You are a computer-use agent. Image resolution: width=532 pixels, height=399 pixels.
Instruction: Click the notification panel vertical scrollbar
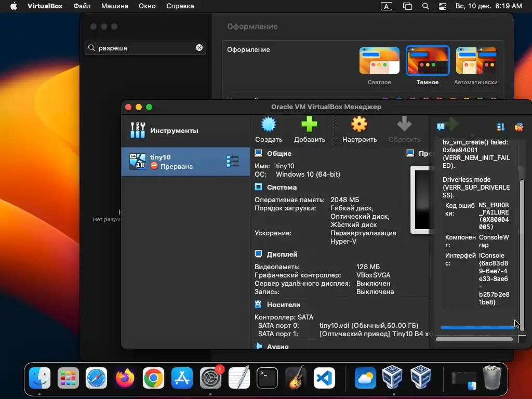click(x=522, y=255)
